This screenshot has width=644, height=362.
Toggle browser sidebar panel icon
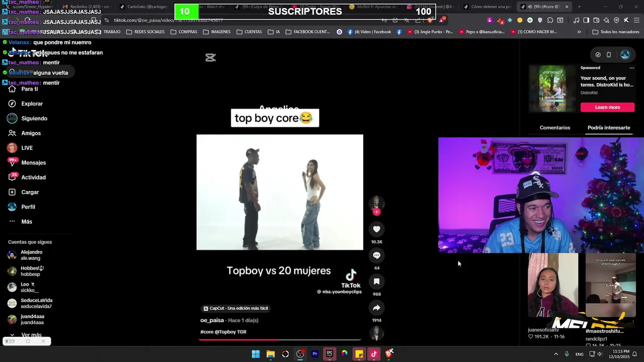click(586, 20)
